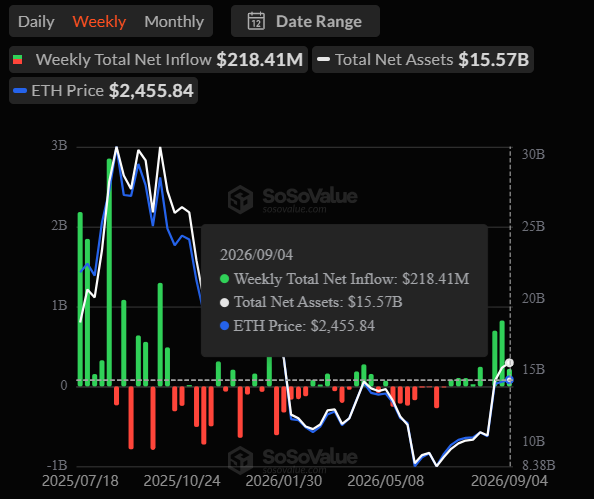Click the 1B left axis label

(59, 305)
